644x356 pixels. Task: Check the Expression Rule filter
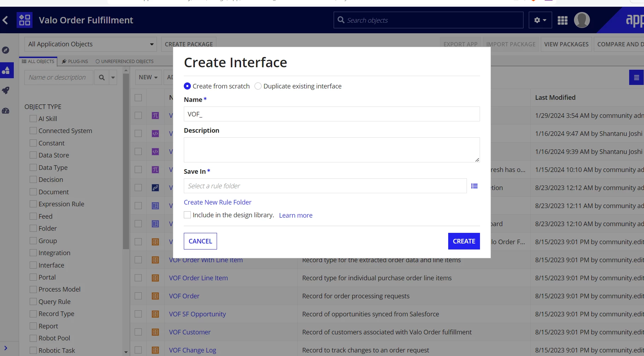[33, 204]
